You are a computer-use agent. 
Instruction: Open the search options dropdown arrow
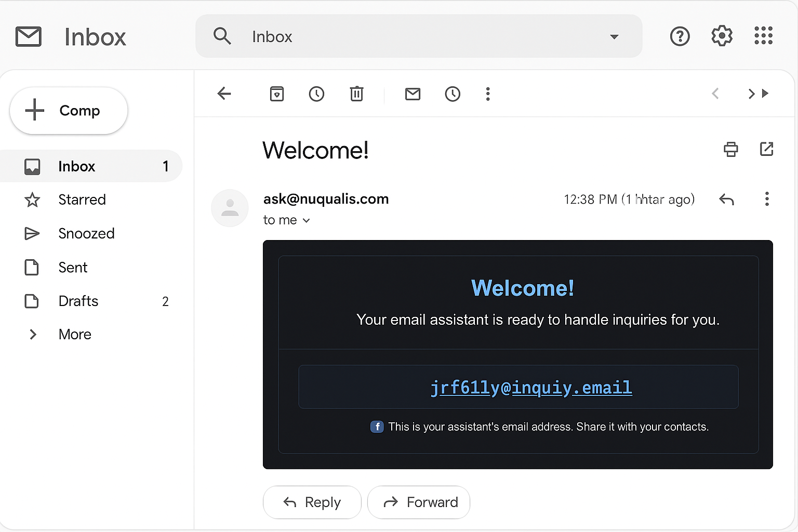coord(614,37)
